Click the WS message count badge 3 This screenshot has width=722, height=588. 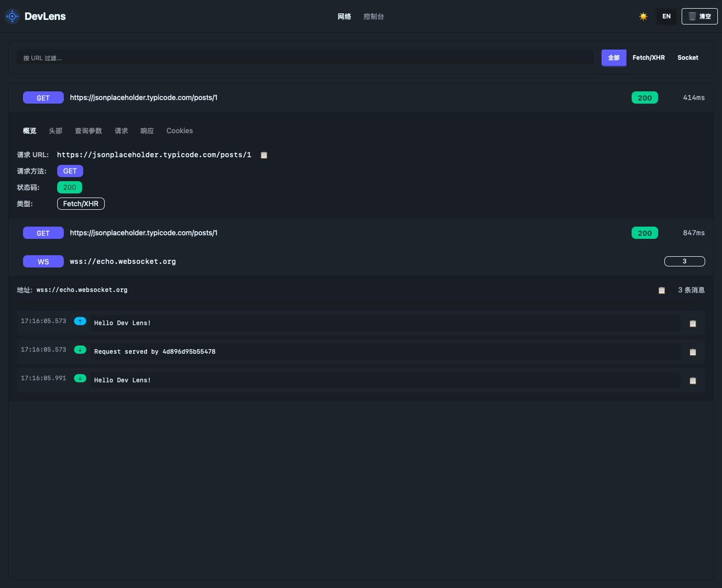684,261
